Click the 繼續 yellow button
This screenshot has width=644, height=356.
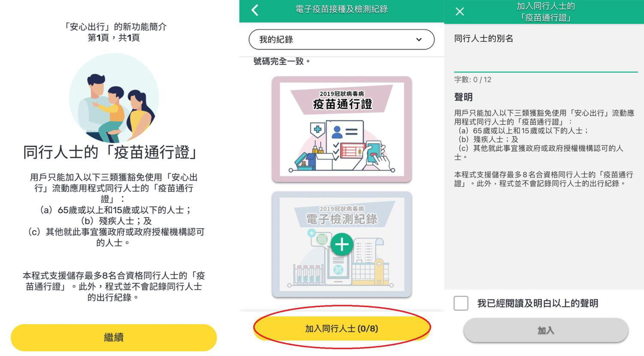point(114,338)
